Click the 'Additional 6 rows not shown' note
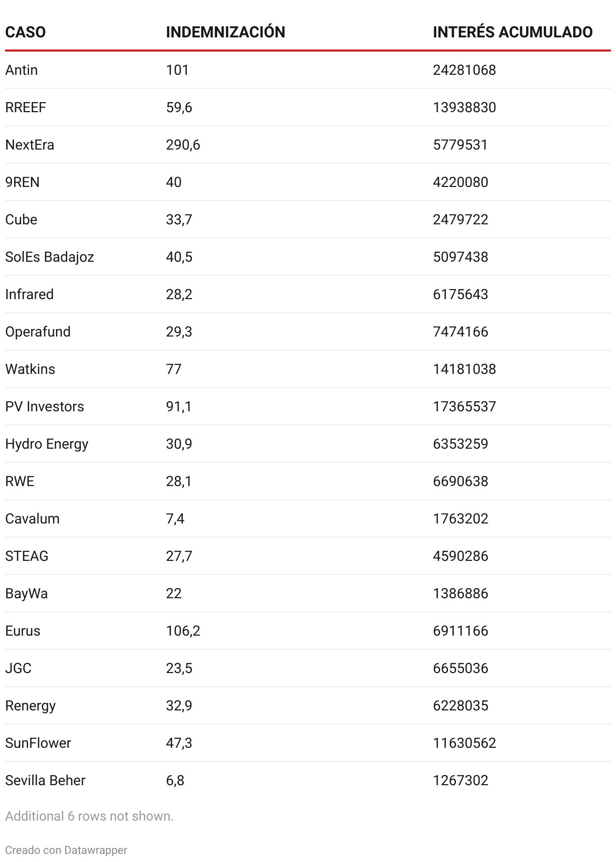 point(89,816)
